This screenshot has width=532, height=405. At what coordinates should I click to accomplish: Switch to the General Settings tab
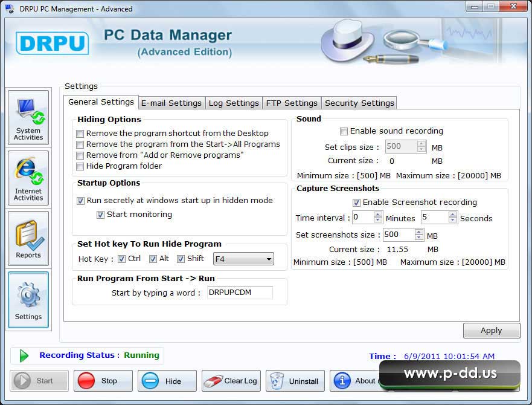(x=101, y=102)
